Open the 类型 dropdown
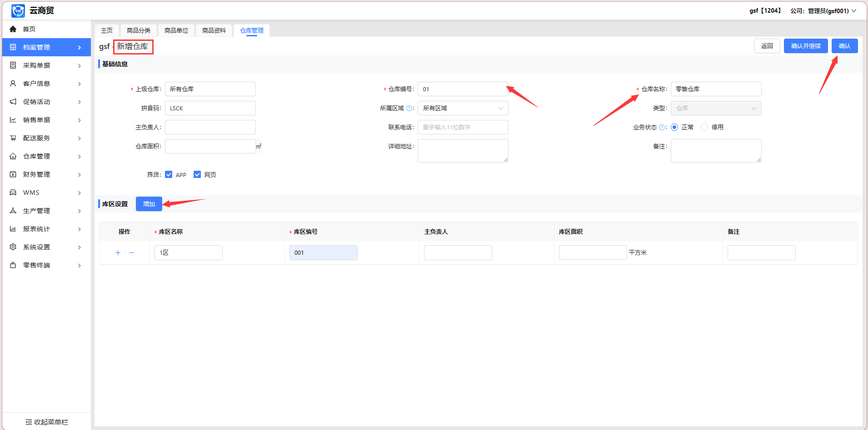This screenshot has height=430, width=868. (716, 108)
